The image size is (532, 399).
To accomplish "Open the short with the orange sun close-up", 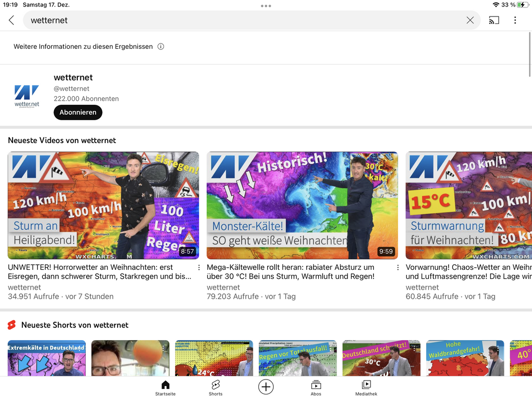I will click(x=130, y=358).
